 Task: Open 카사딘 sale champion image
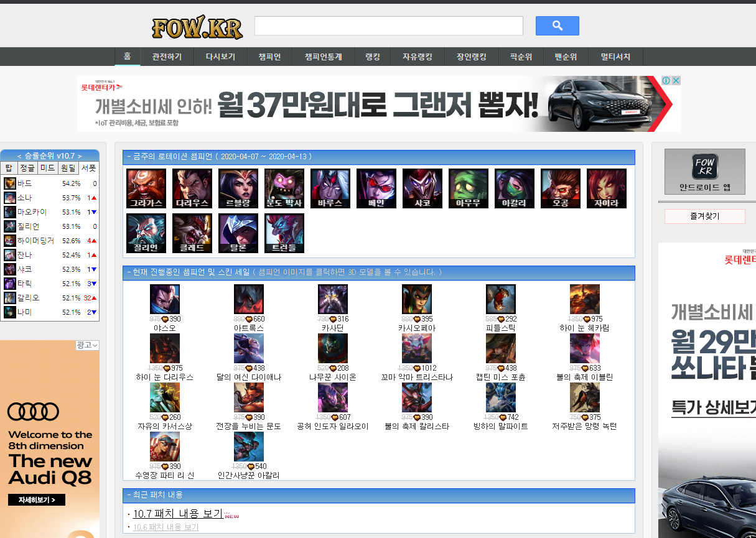click(x=333, y=300)
